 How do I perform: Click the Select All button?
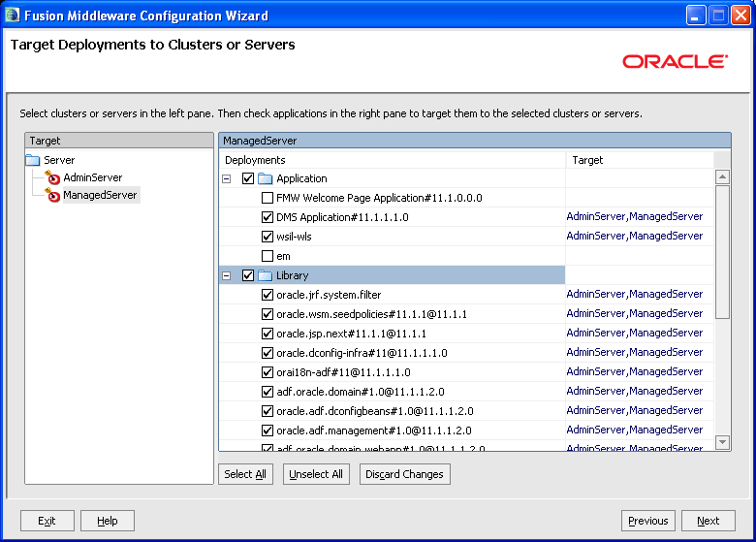(245, 474)
